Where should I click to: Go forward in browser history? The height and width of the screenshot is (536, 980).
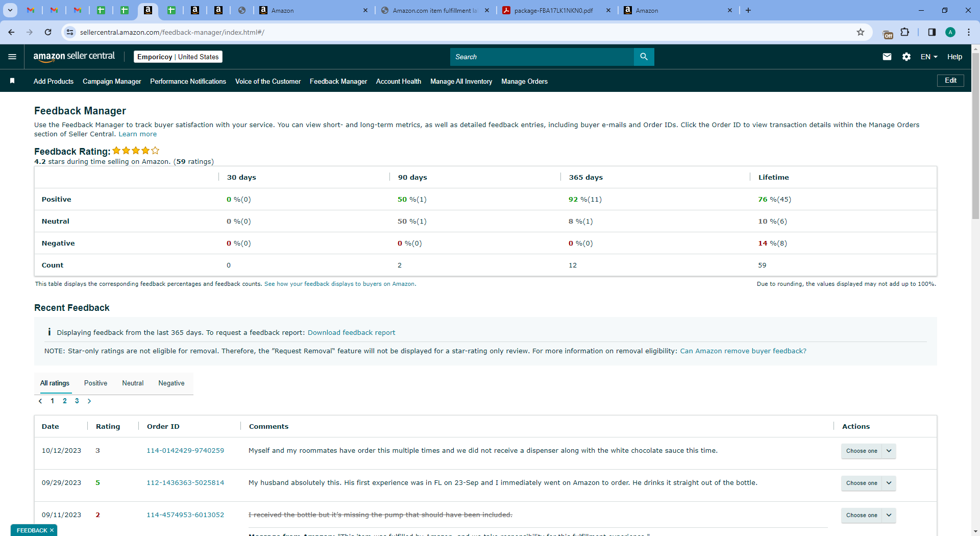[30, 32]
